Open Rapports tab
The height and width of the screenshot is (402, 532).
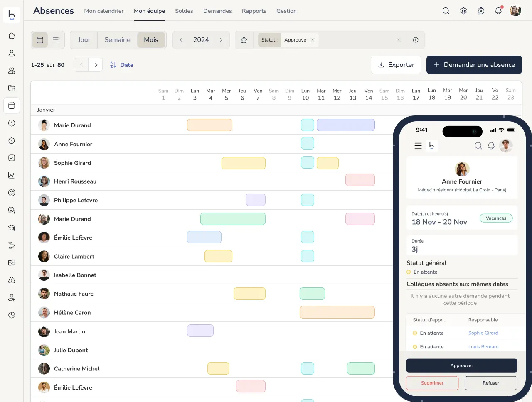pos(254,11)
